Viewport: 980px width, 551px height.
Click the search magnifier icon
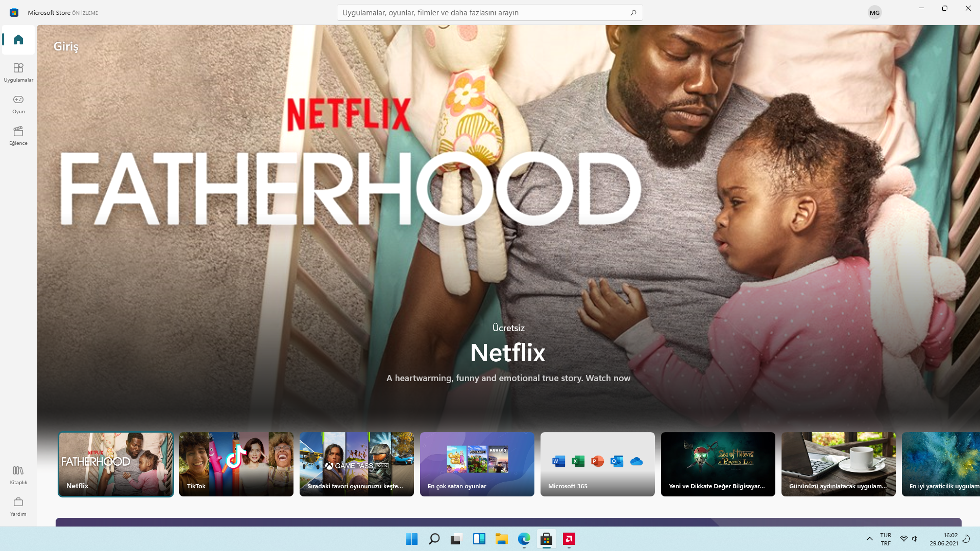pyautogui.click(x=633, y=13)
